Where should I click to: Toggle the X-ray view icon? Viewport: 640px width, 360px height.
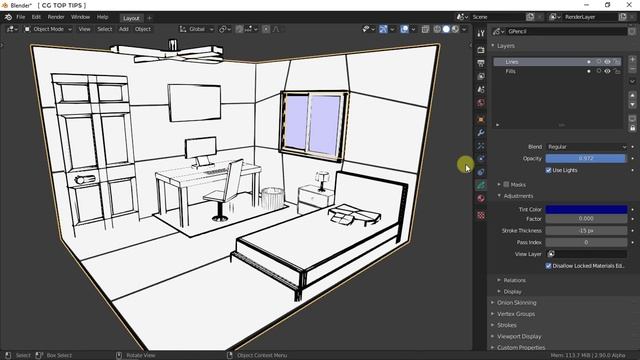(x=425, y=29)
